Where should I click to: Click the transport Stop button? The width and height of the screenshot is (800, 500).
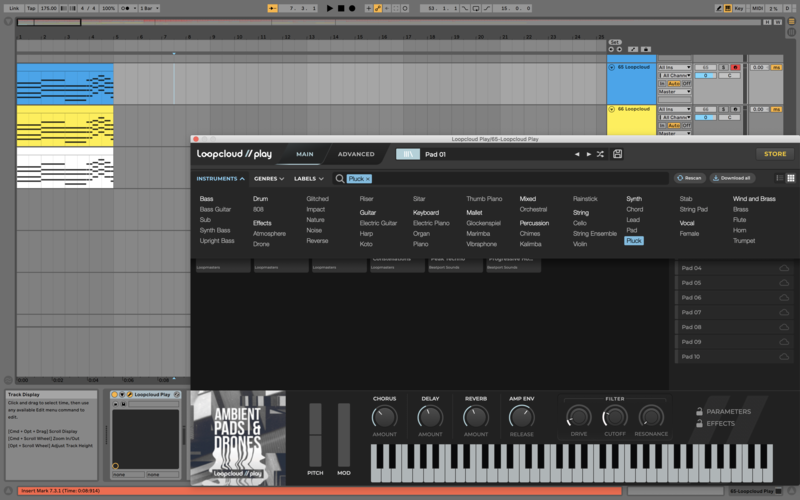coord(341,8)
